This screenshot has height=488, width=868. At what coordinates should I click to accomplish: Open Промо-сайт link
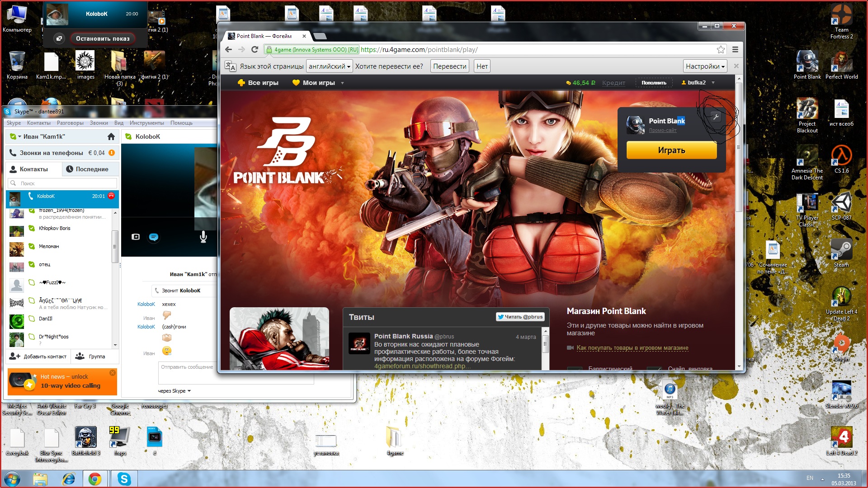(663, 131)
